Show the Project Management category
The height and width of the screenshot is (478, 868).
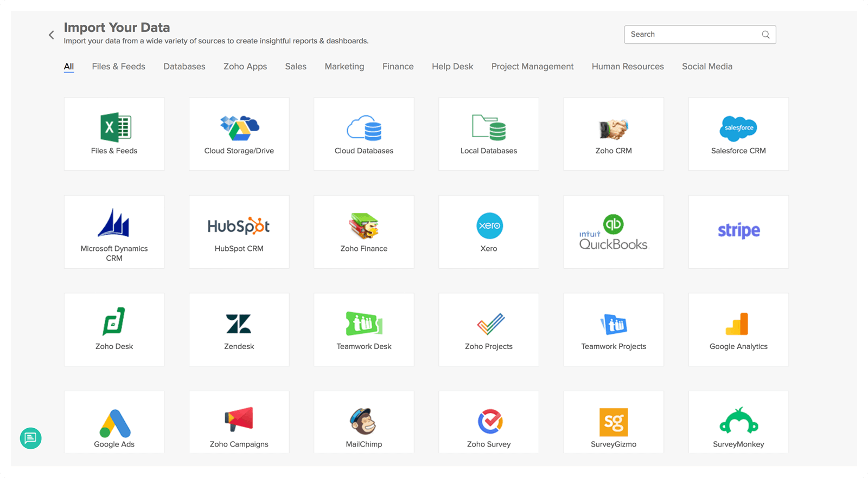tap(532, 67)
